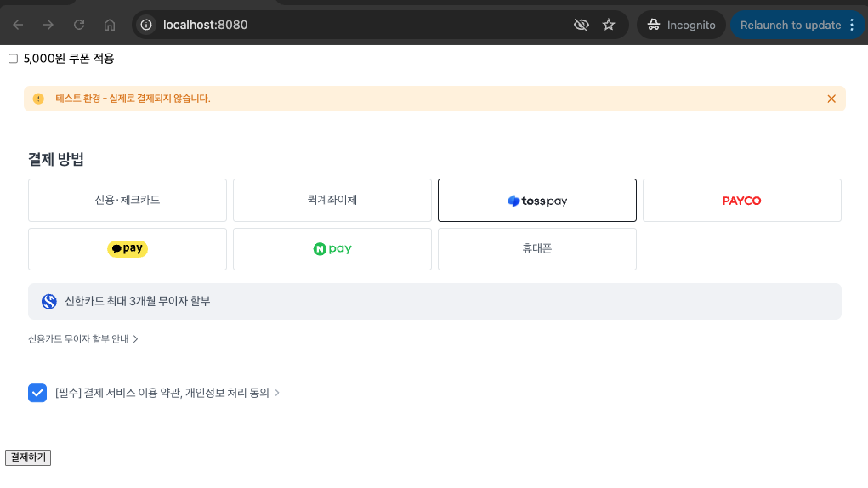Reload the page with the refresh icon

click(x=79, y=25)
